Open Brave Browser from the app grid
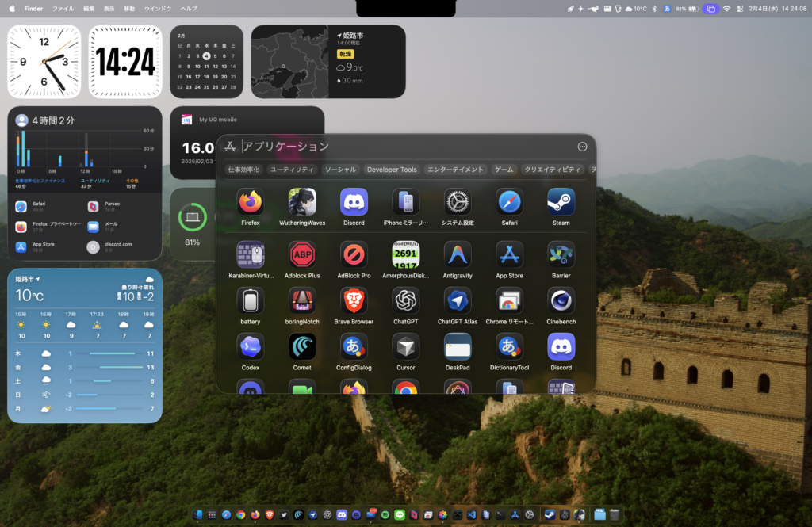The width and height of the screenshot is (812, 527). 354,301
